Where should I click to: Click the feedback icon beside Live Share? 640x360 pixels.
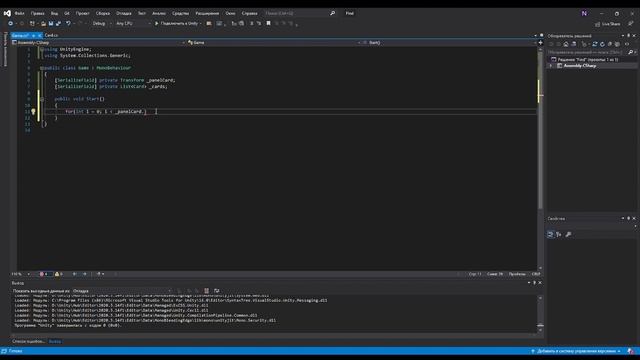pyautogui.click(x=631, y=24)
